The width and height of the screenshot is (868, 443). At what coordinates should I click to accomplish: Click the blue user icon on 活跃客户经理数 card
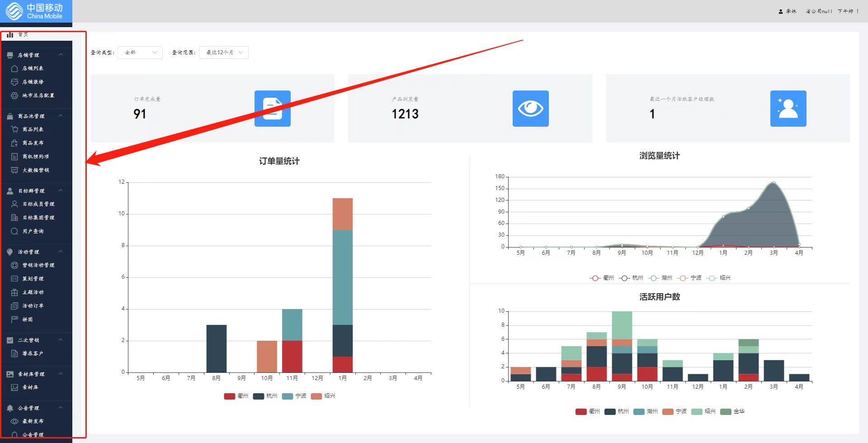pyautogui.click(x=788, y=109)
